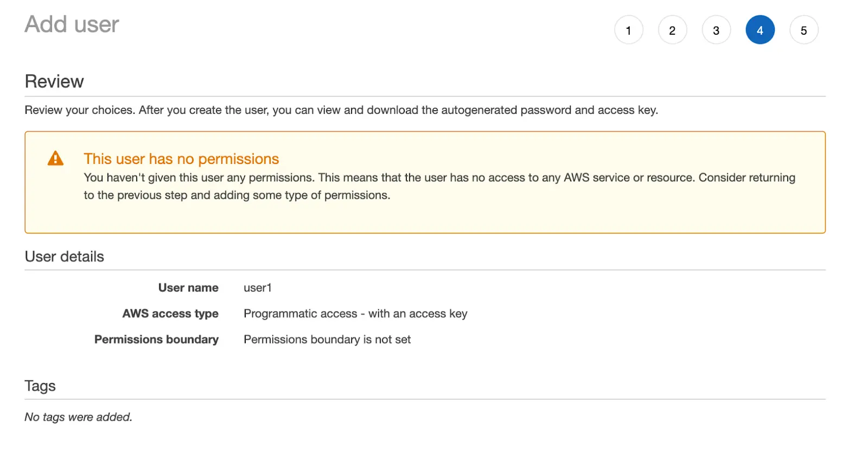Click the 'Tags' section heading
868x464 pixels.
(x=40, y=386)
